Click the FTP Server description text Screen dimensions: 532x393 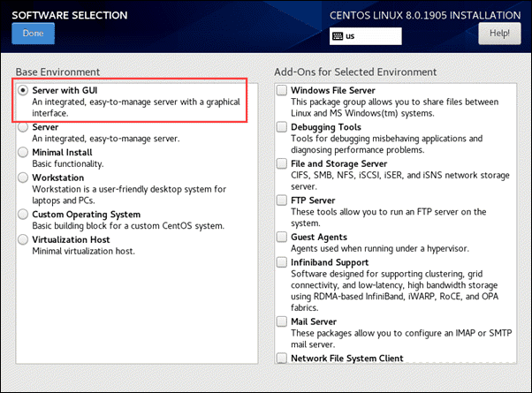389,217
